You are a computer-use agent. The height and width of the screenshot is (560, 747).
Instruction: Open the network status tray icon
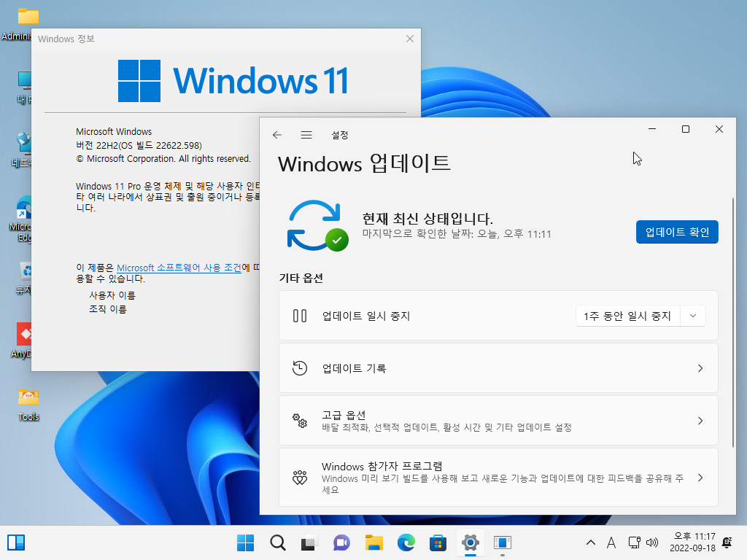click(634, 542)
